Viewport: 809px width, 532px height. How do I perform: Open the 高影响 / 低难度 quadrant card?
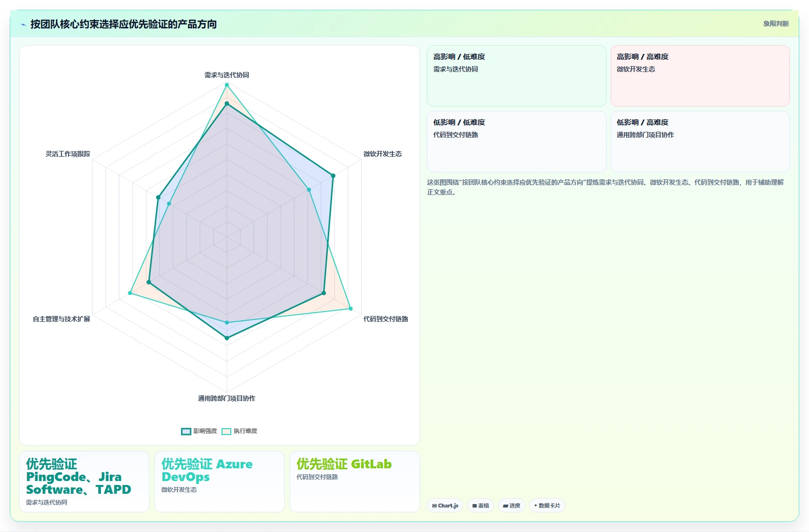click(516, 76)
